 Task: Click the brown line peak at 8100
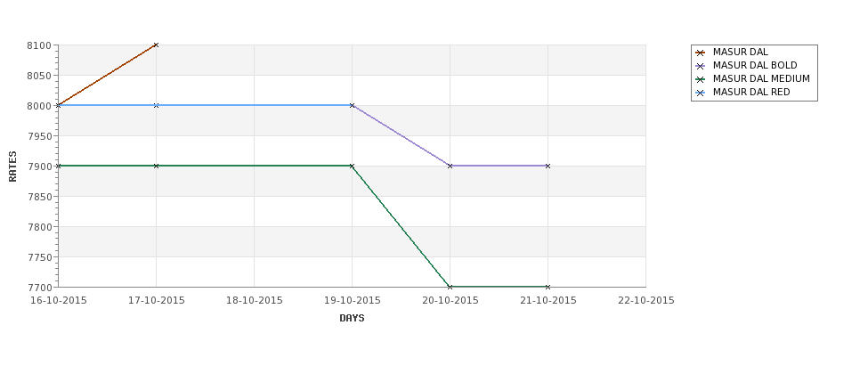(x=156, y=45)
